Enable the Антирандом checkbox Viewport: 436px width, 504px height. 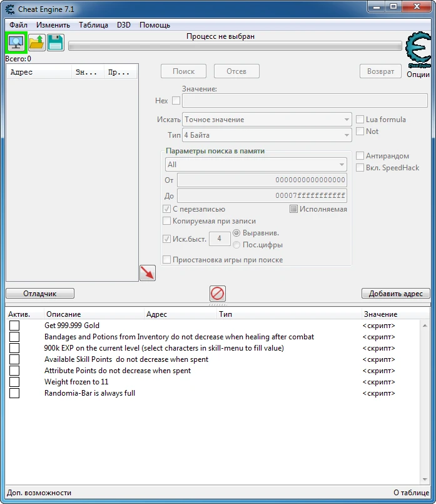click(360, 155)
